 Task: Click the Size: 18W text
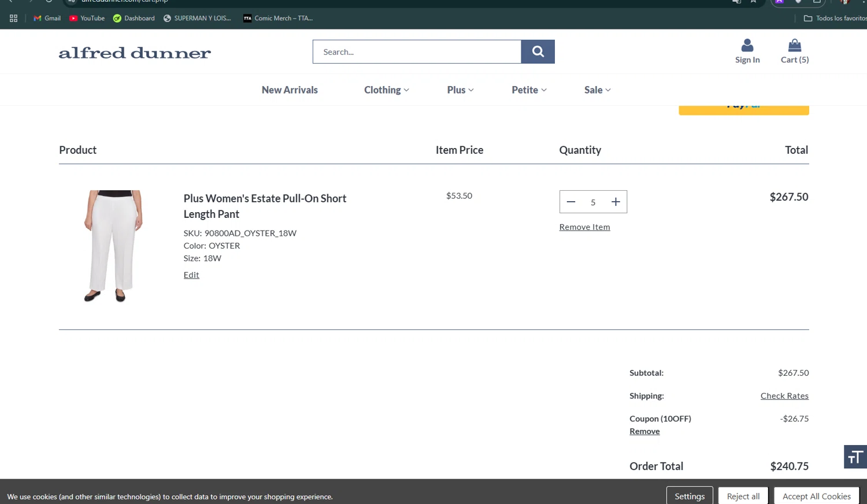click(202, 258)
